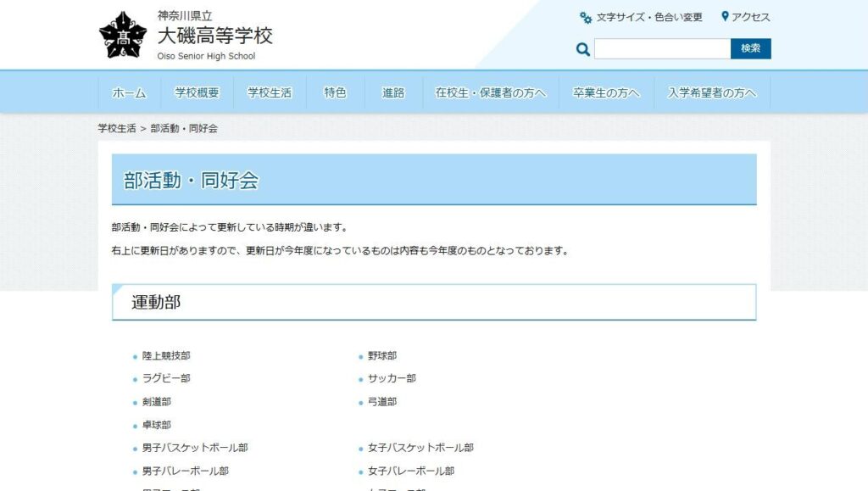The width and height of the screenshot is (868, 491).
Task: Open the アクセス link
Action: point(751,17)
